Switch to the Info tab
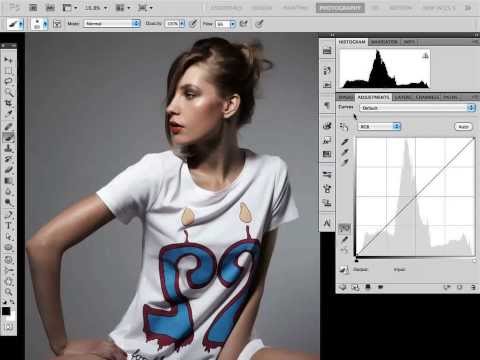Image resolution: width=480 pixels, height=360 pixels. pyautogui.click(x=409, y=42)
